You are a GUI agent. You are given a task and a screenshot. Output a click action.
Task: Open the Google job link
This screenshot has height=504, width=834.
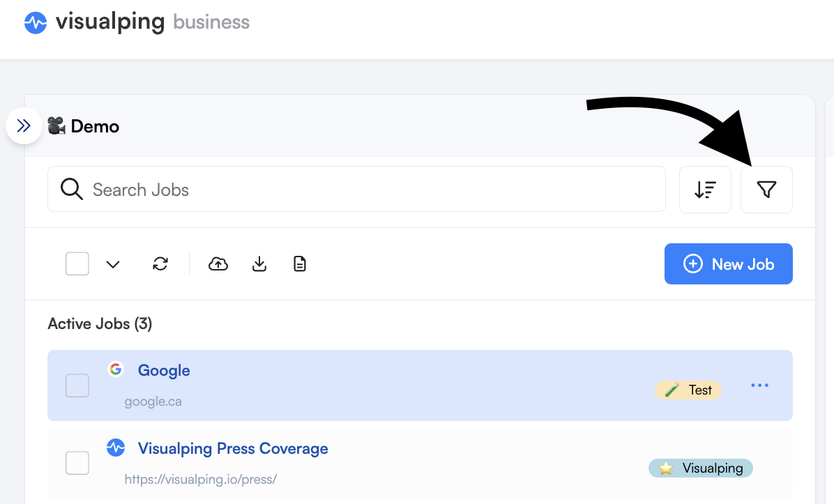tap(164, 371)
